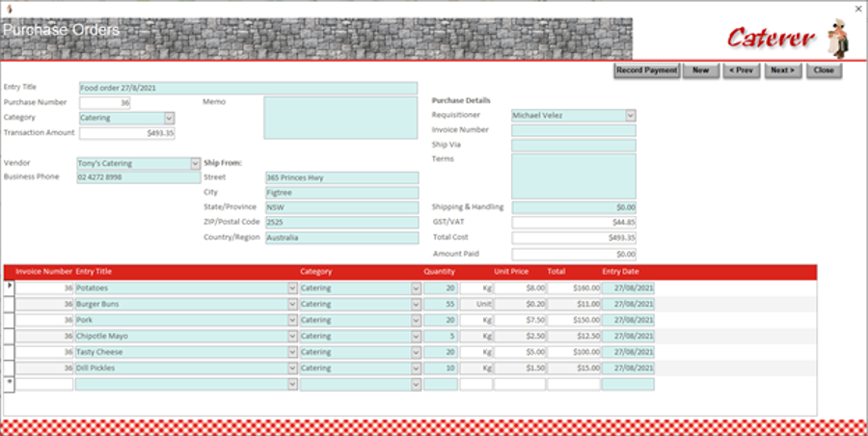Image resolution: width=868 pixels, height=436 pixels.
Task: Click the Record Payment button
Action: [x=646, y=70]
